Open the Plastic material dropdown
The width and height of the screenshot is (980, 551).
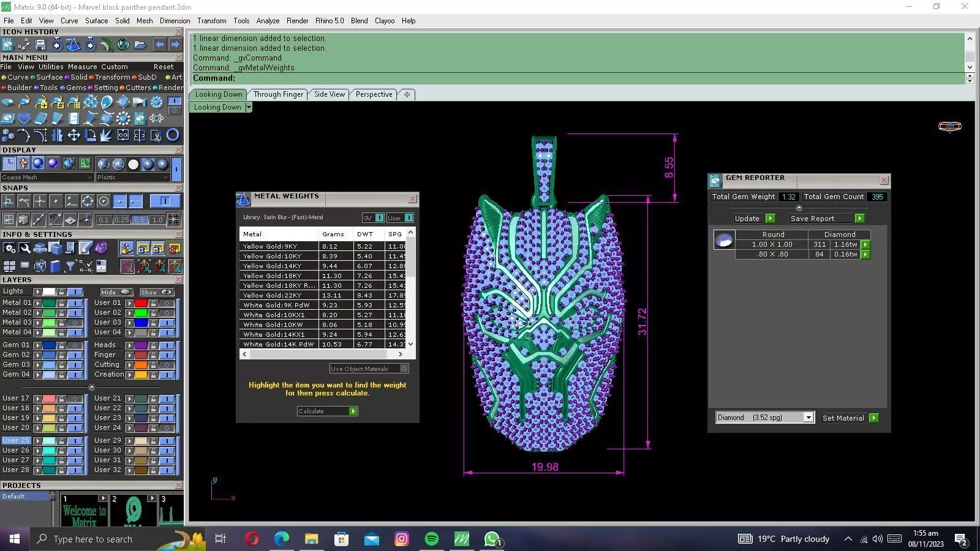click(132, 178)
